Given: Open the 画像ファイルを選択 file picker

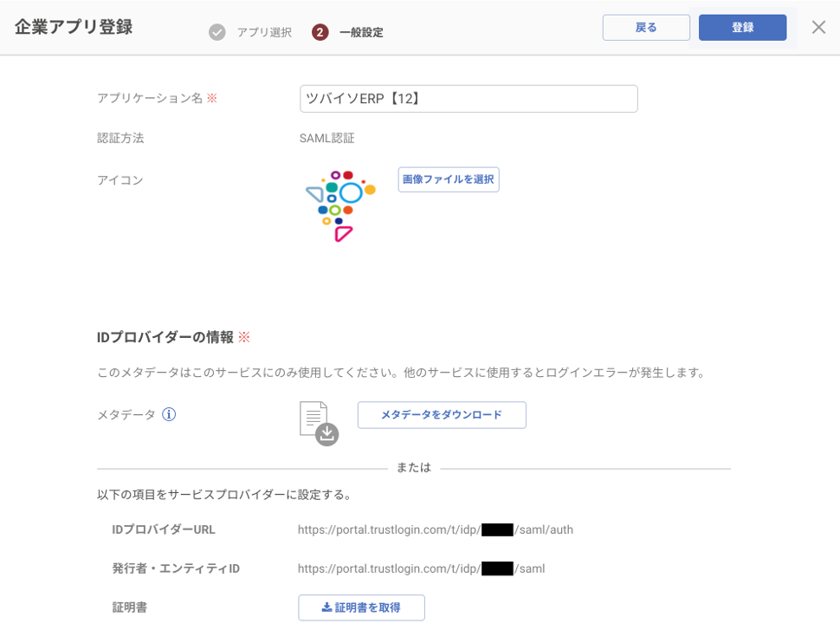Looking at the screenshot, I should (449, 179).
